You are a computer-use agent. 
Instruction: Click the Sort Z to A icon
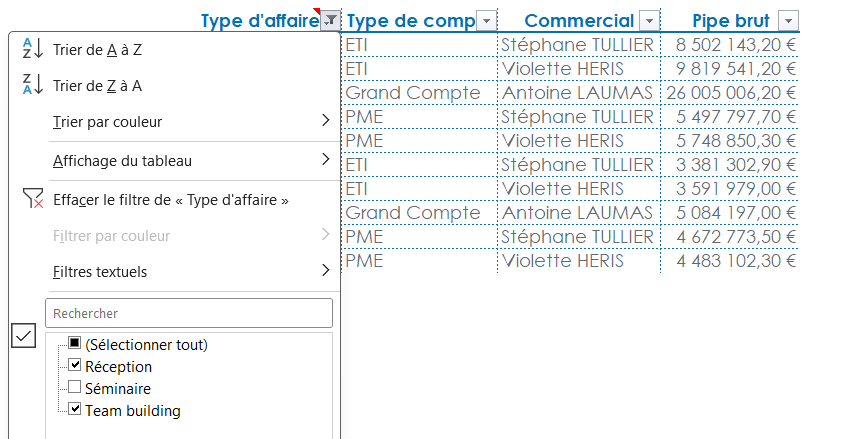coord(32,86)
